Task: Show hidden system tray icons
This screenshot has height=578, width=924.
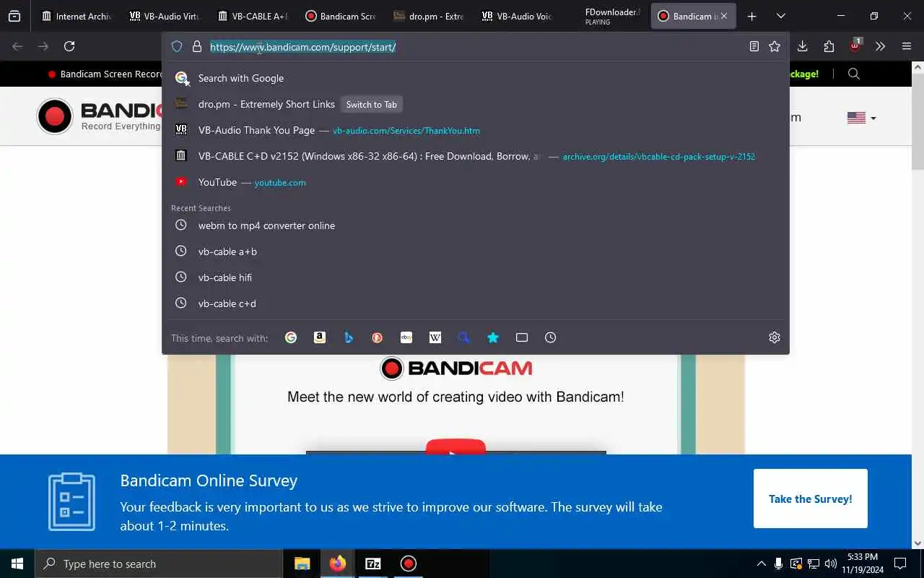Action: point(761,564)
